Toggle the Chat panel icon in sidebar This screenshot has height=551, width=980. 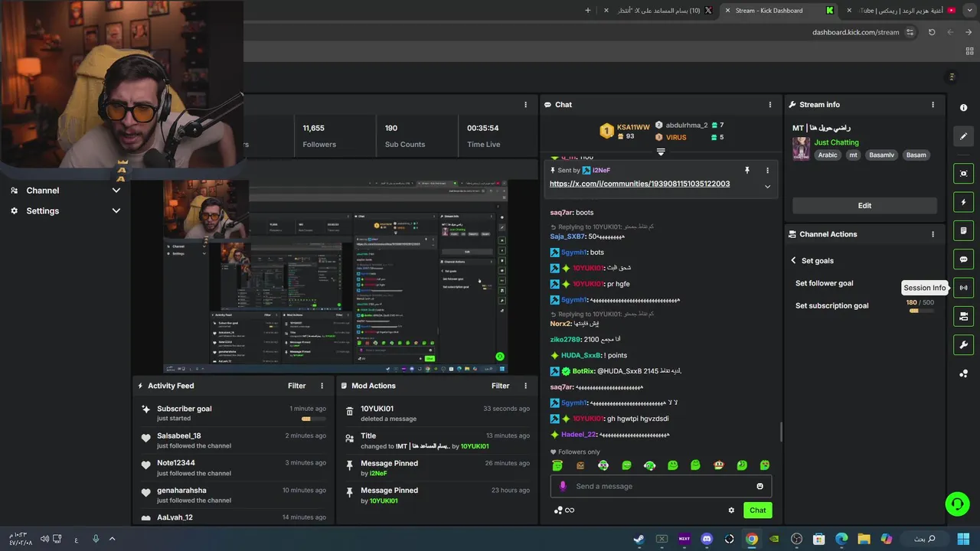963,259
